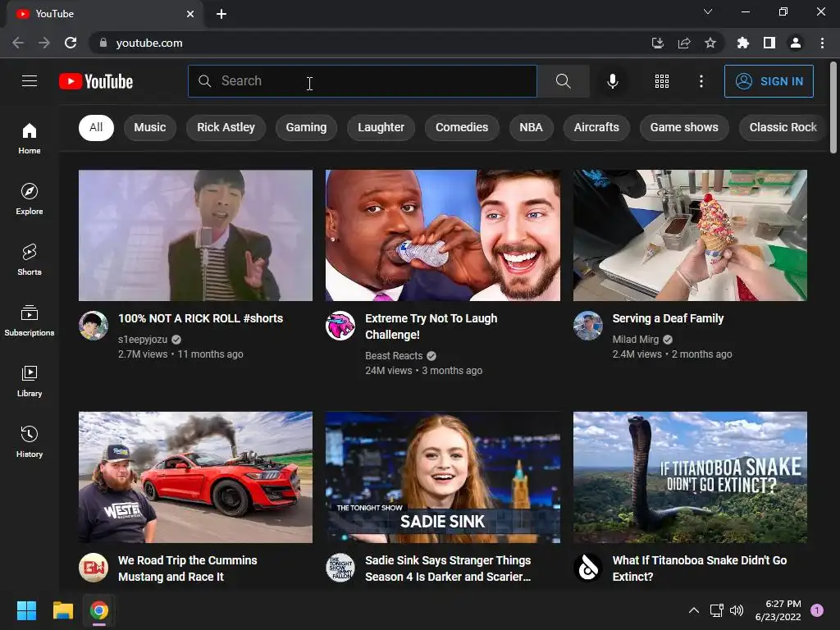Open the Beast Reacts channel name link
The height and width of the screenshot is (630, 840).
point(394,356)
